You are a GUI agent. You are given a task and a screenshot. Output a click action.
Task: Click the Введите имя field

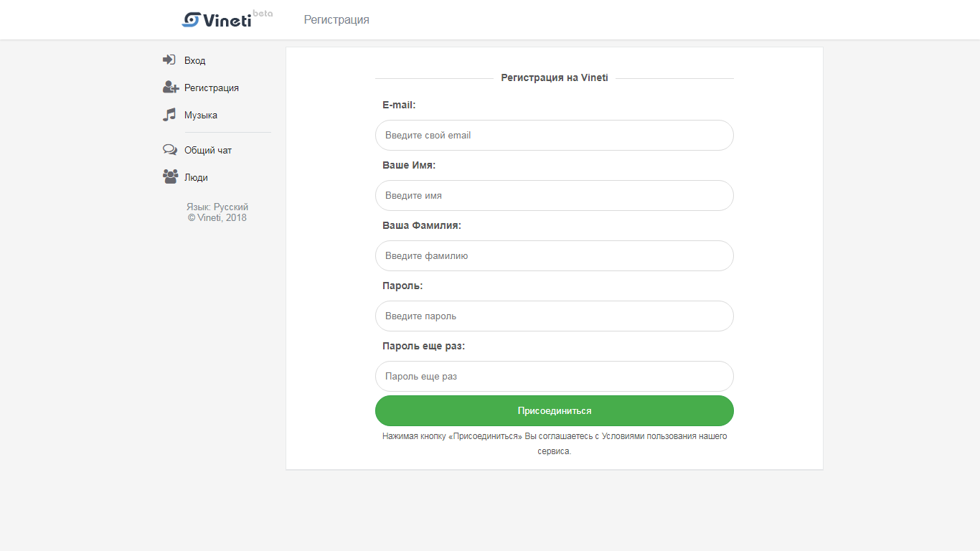pos(555,195)
